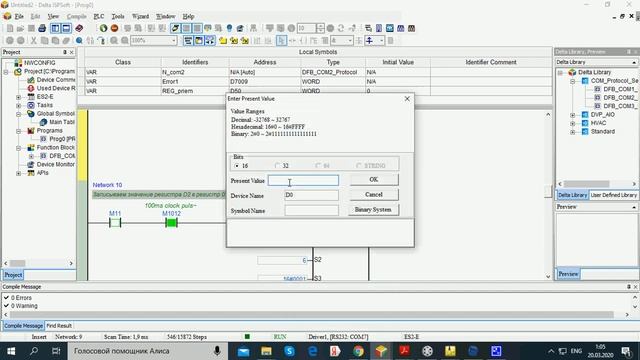Click the Windows Start button
Image resolution: width=640 pixels, height=360 pixels.
point(11,351)
